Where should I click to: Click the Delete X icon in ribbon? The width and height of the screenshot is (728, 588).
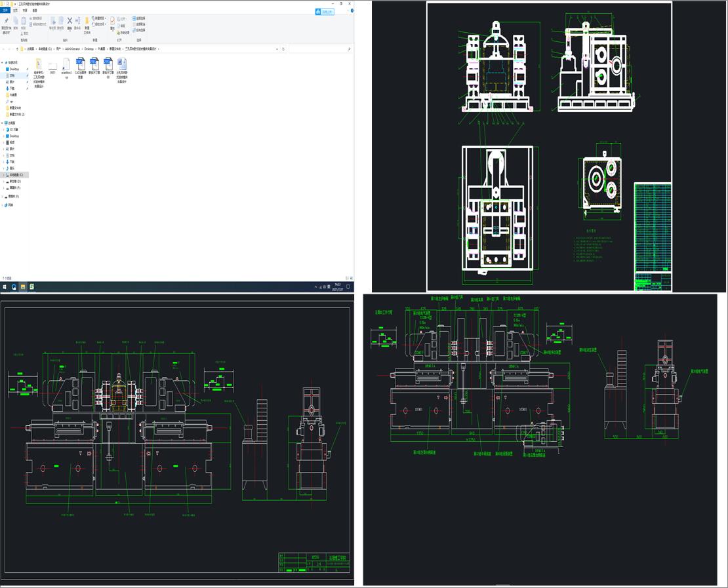coord(70,21)
